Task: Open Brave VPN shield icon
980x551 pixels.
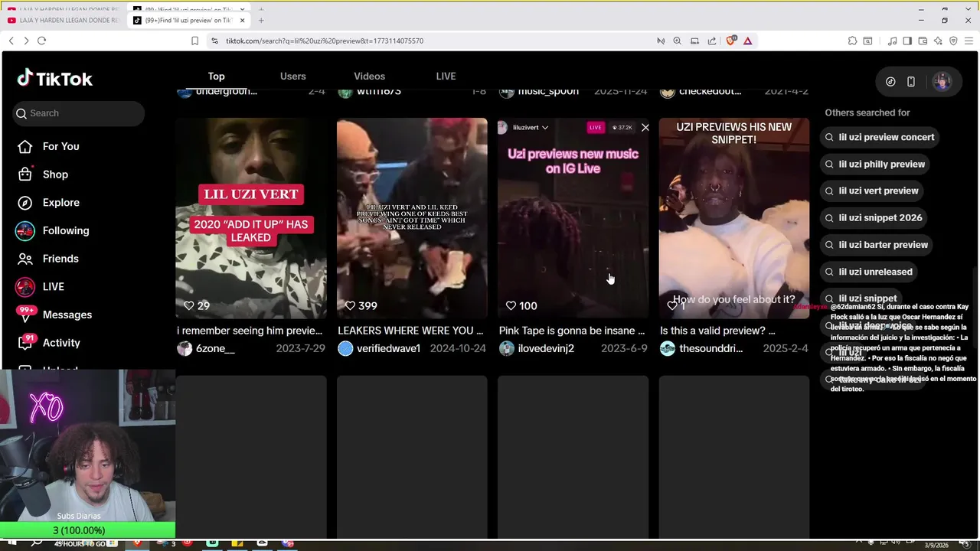Action: (x=953, y=41)
